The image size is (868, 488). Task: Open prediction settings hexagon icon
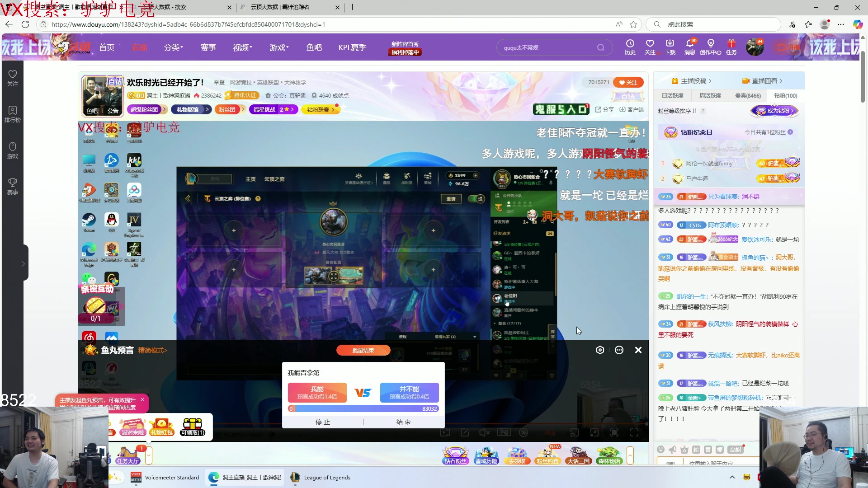tap(600, 350)
